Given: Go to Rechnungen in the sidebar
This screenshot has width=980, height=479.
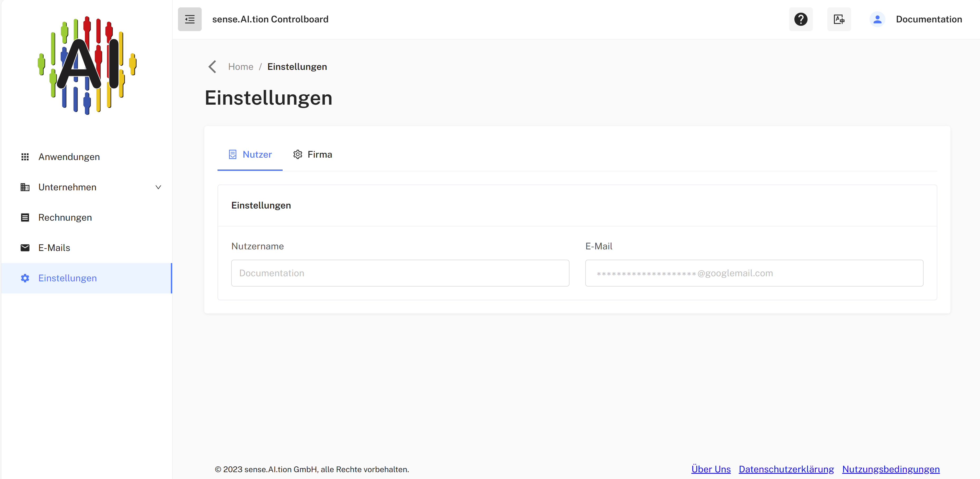Looking at the screenshot, I should (x=87, y=218).
